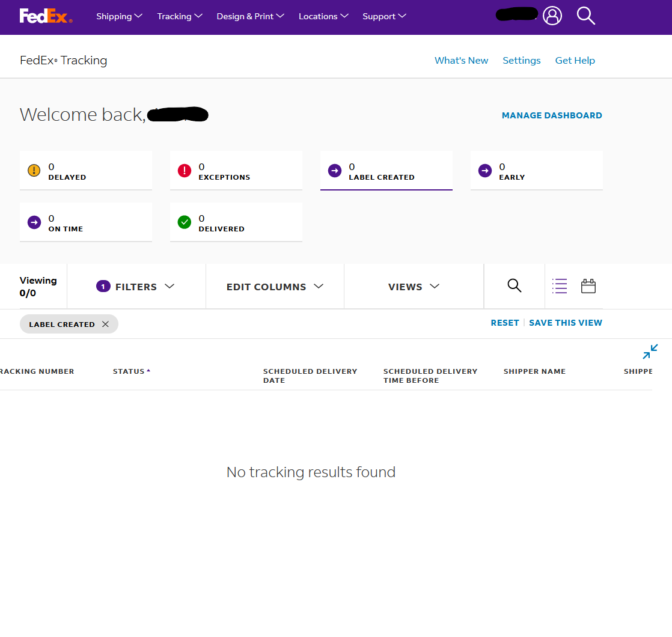
Task: Click the FedEx logo
Action: (46, 16)
